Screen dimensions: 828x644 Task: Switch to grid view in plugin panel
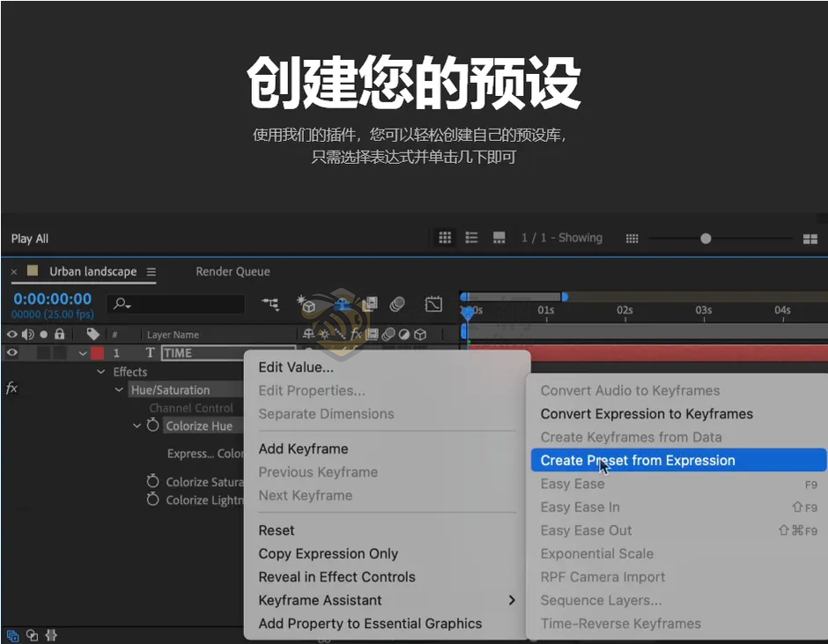445,238
